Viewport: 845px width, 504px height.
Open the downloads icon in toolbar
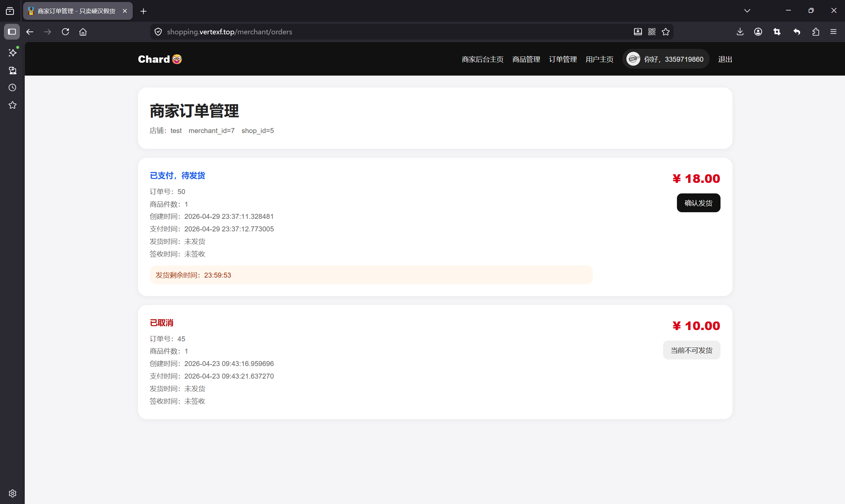coord(740,32)
